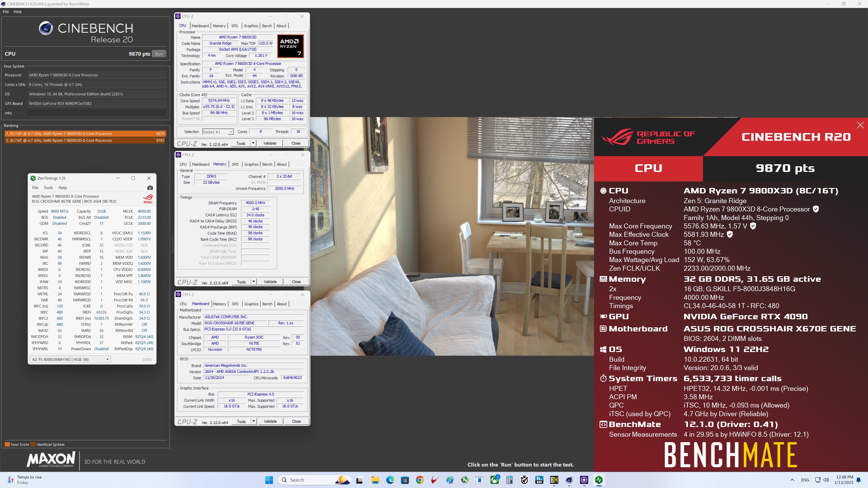Click the verified shield next to CPUID
This screenshot has height=488, width=868.
click(x=816, y=209)
